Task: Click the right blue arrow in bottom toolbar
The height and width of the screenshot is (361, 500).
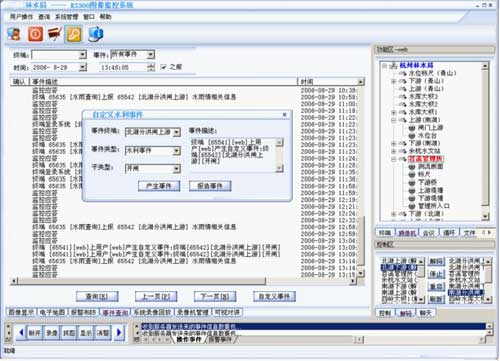Action: click(x=119, y=332)
